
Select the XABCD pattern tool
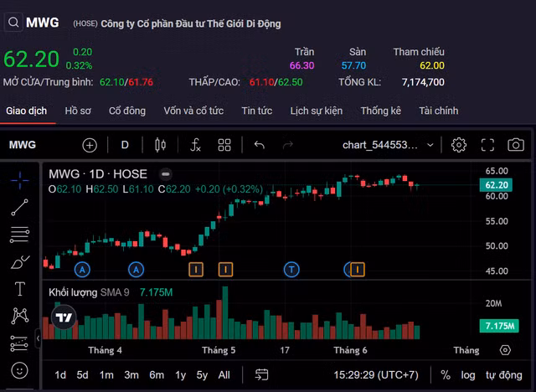[20, 316]
